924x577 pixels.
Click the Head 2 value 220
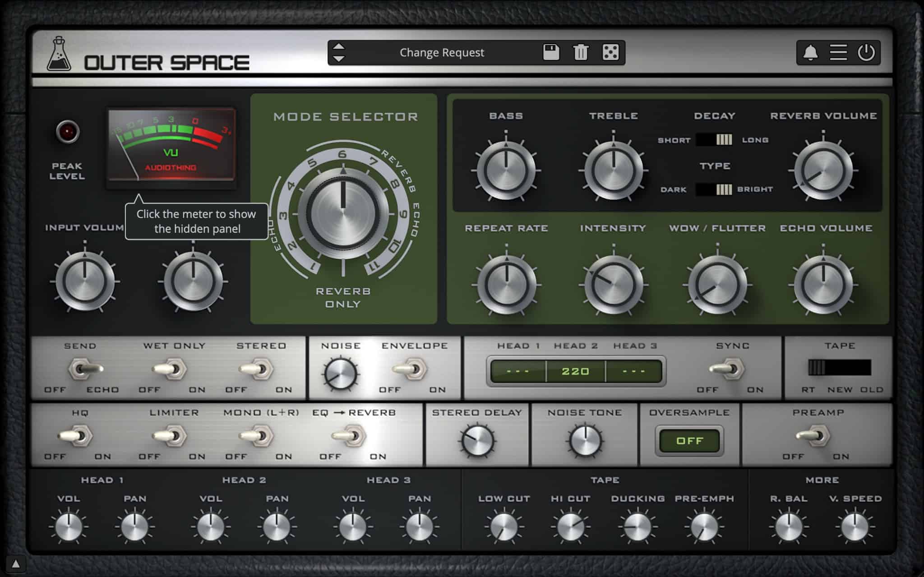click(576, 371)
